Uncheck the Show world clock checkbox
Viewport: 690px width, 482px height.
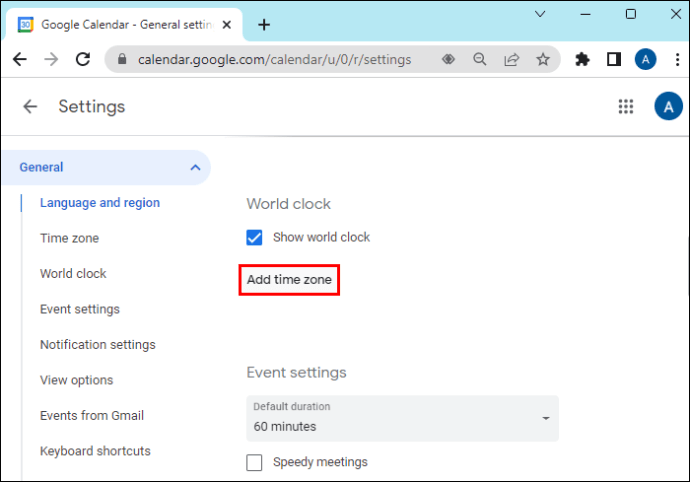click(x=255, y=237)
